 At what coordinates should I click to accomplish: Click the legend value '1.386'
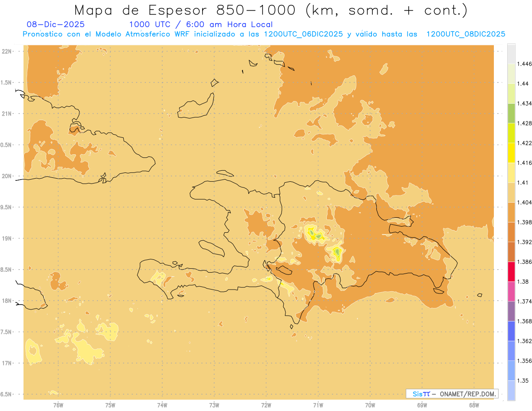tap(525, 262)
